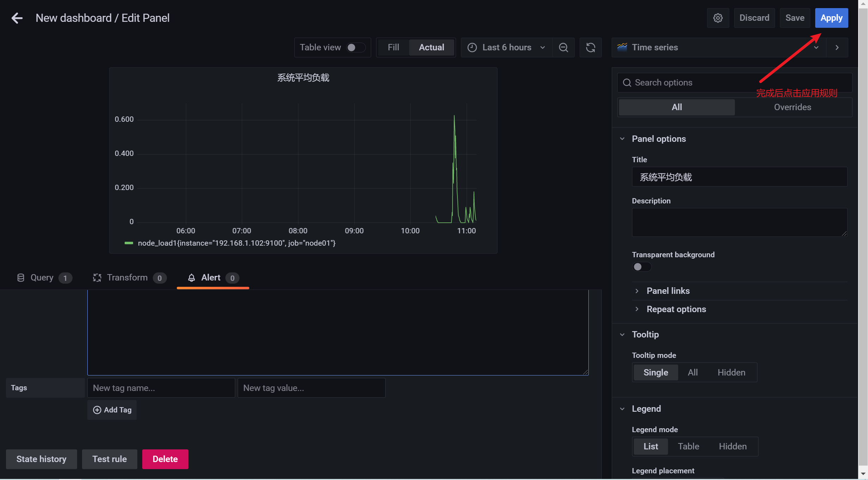This screenshot has width=868, height=480.
Task: Open the Time series visualization picker
Action: [719, 48]
